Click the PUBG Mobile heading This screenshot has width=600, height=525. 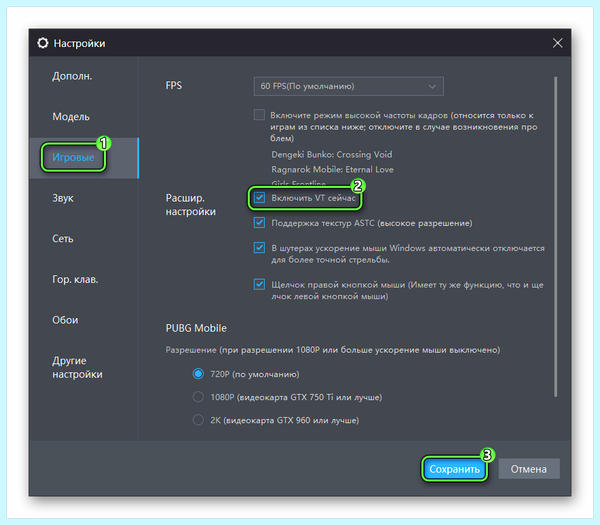[196, 328]
